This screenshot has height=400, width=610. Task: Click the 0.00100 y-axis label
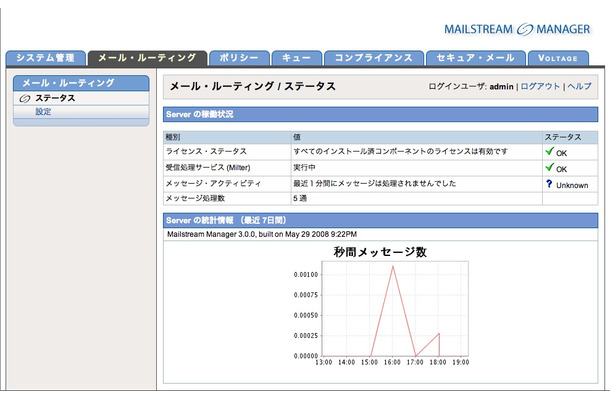[x=306, y=275]
